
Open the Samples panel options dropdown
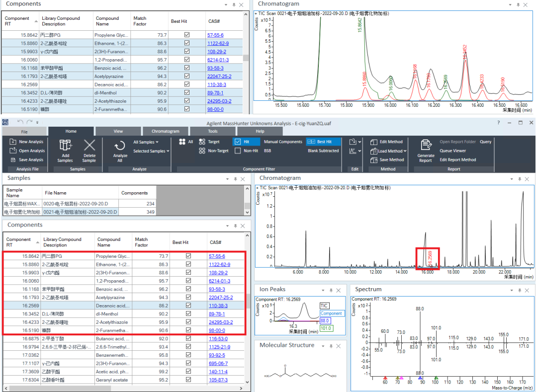(227, 179)
